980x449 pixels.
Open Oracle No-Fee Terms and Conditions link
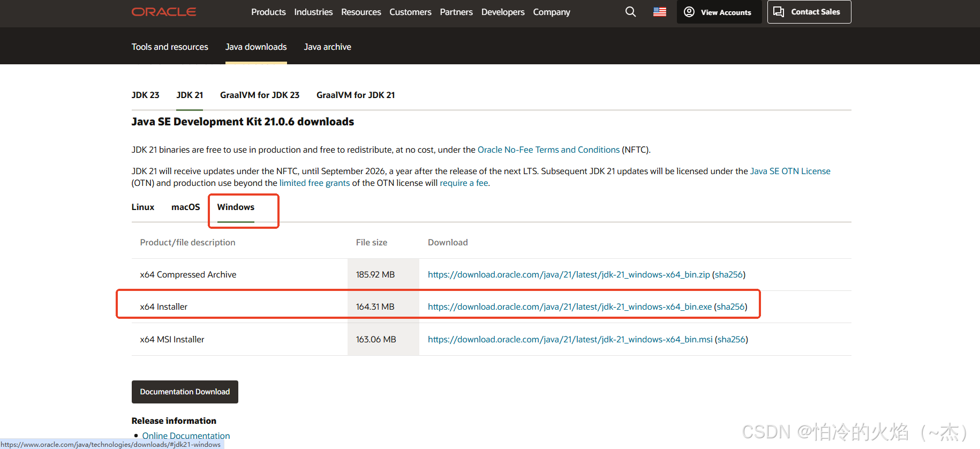pyautogui.click(x=548, y=149)
